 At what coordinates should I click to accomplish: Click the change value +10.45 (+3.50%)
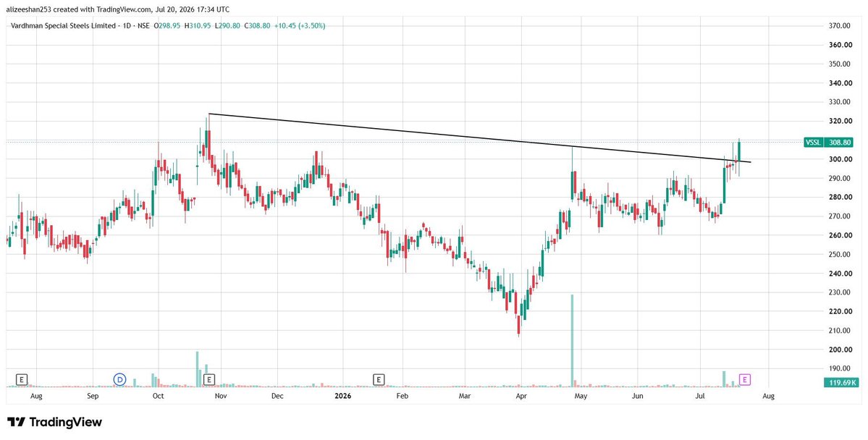click(300, 25)
